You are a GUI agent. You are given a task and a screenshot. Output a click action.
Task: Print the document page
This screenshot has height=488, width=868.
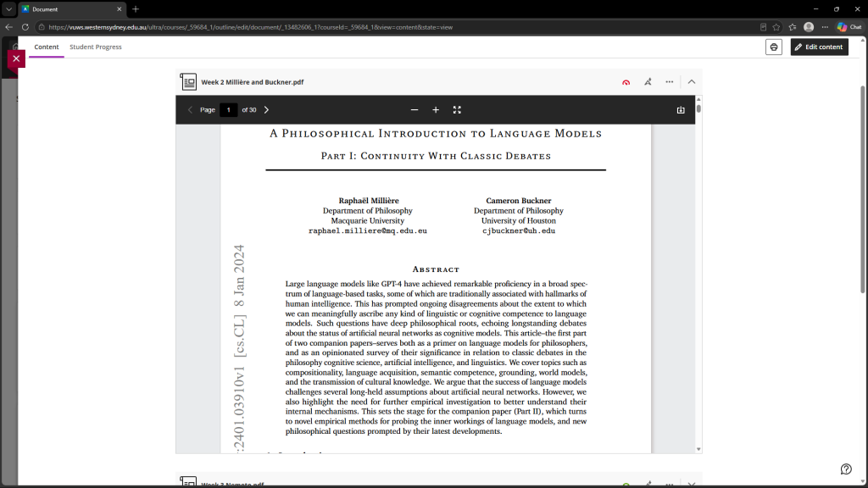tap(773, 47)
